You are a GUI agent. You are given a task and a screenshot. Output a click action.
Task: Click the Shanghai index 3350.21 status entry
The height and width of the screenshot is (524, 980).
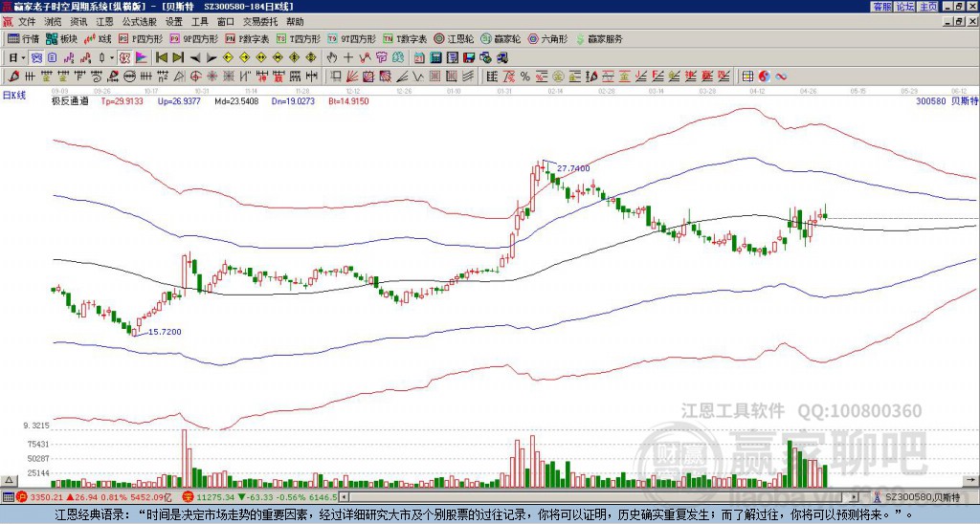point(94,497)
